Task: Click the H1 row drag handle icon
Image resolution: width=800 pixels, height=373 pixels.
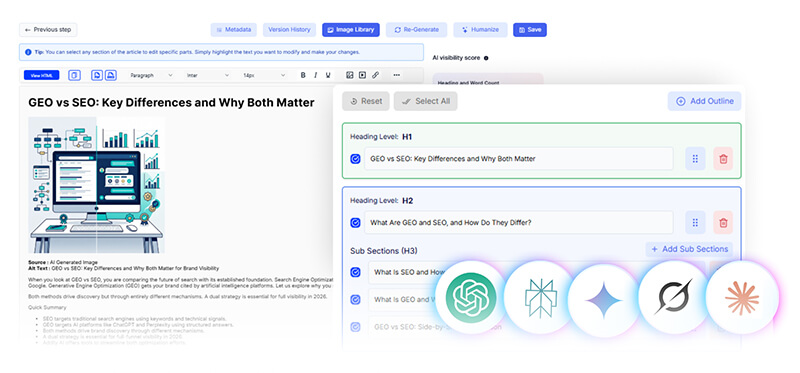Action: click(695, 159)
